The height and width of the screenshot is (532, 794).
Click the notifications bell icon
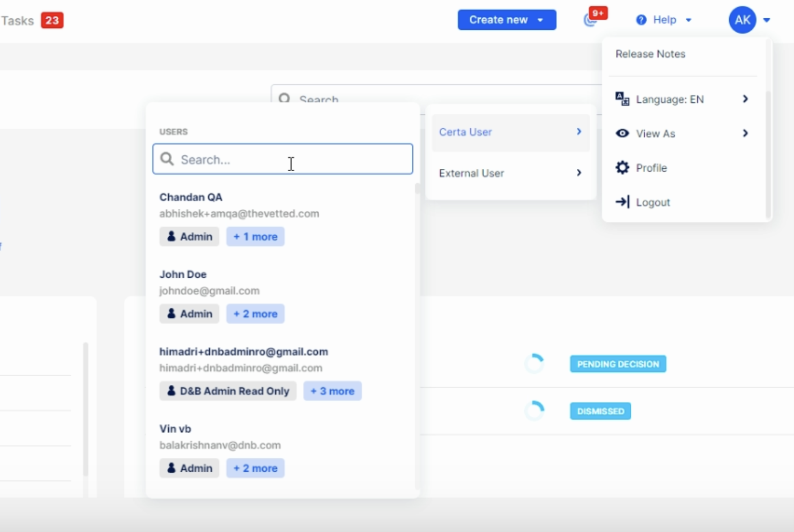[x=590, y=20]
